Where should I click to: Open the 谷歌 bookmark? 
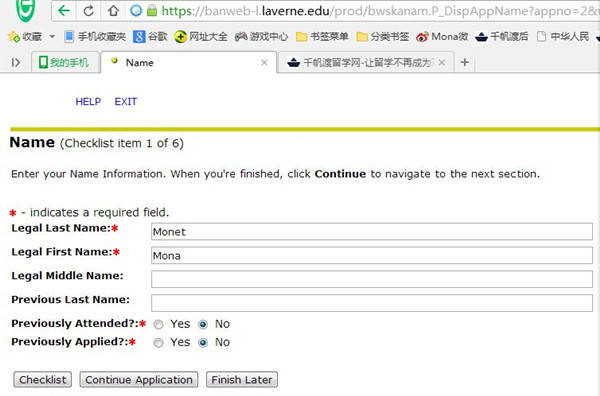point(150,37)
